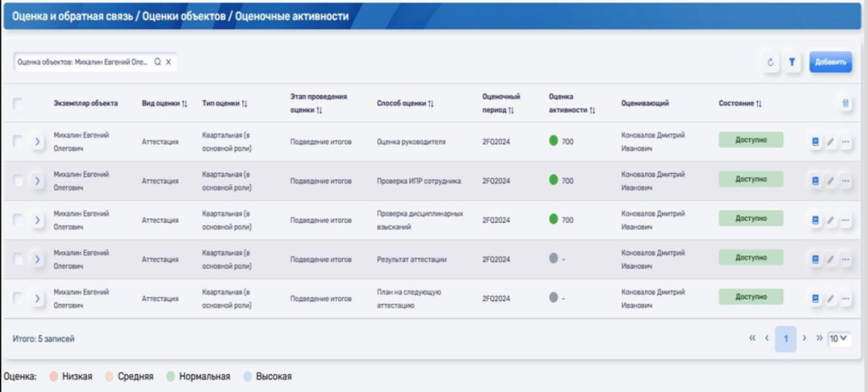Open the page size dropdown showing 10
Image resolution: width=868 pixels, height=392 pixels.
[x=838, y=339]
